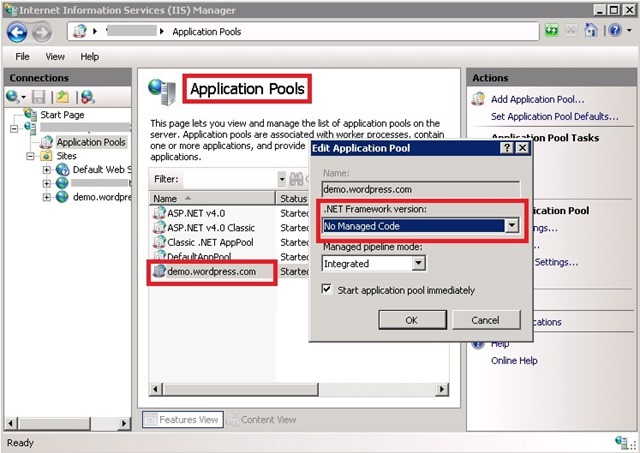
Task: Click Save floppy disk icon in Connections
Action: click(38, 97)
